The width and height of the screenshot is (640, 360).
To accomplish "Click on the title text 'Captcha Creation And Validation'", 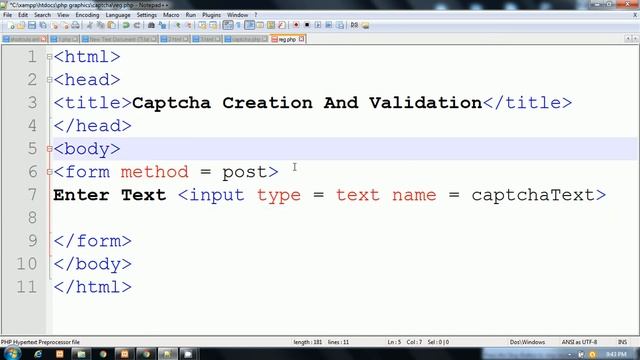I will click(x=307, y=102).
